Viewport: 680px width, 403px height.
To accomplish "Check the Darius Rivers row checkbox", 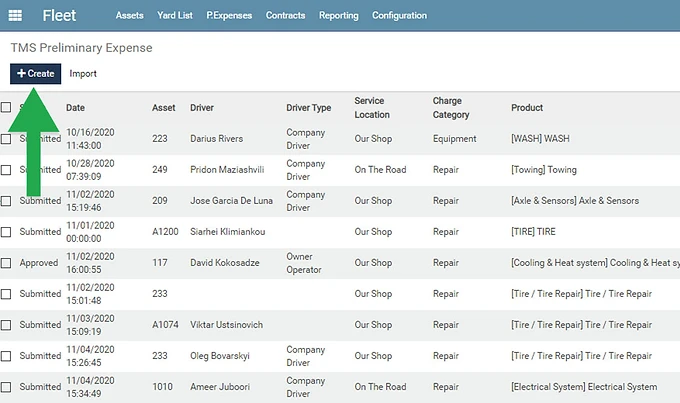I will point(6,139).
